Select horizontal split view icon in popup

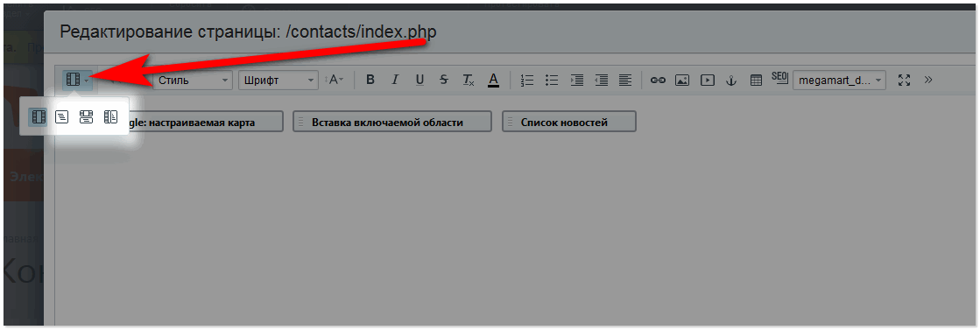click(86, 117)
